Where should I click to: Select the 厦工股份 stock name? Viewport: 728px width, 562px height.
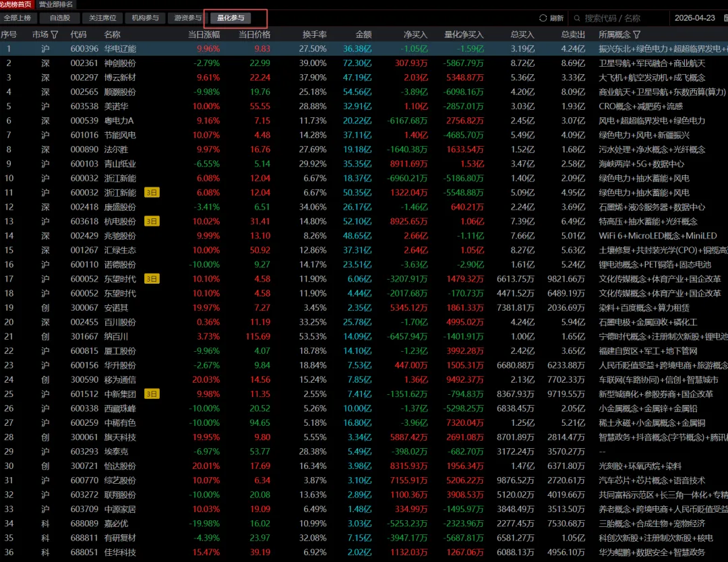120,351
